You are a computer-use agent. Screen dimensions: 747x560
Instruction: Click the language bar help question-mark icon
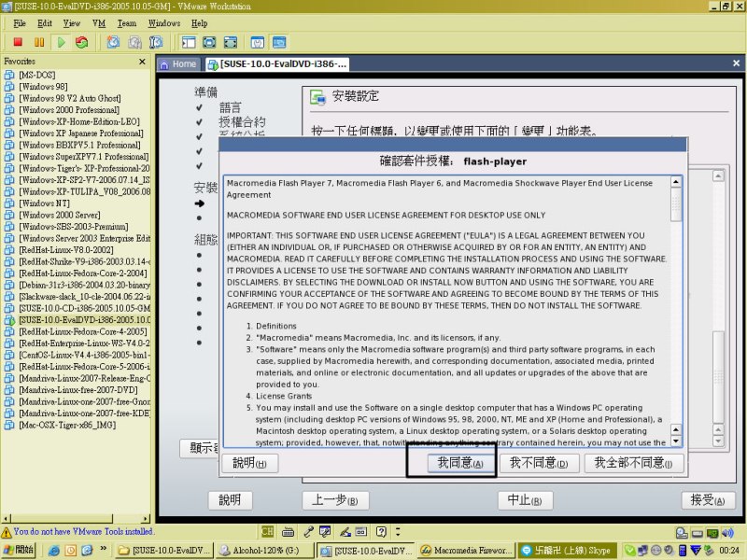pos(381,532)
